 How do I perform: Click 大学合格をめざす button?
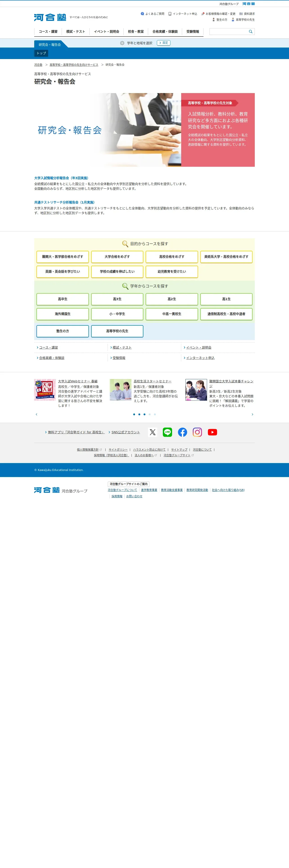117,257
